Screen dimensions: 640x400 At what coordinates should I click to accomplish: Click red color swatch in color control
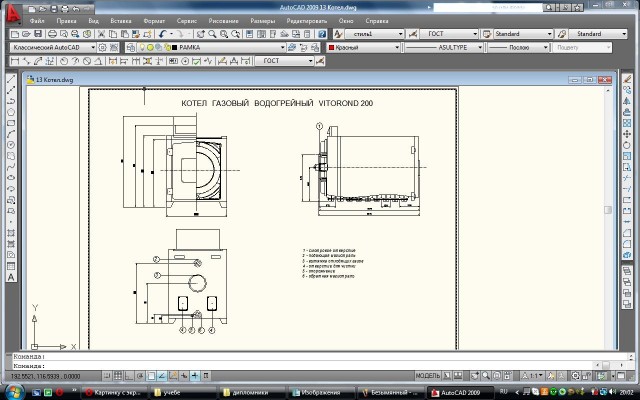tap(331, 48)
